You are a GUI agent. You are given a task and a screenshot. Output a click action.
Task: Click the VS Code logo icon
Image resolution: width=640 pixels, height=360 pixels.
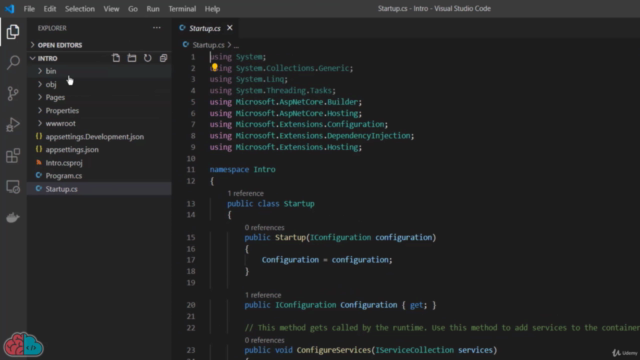[9, 9]
